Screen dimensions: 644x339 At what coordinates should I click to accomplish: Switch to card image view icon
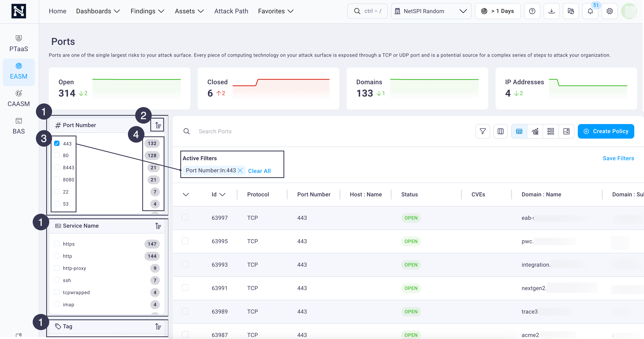[x=567, y=131]
